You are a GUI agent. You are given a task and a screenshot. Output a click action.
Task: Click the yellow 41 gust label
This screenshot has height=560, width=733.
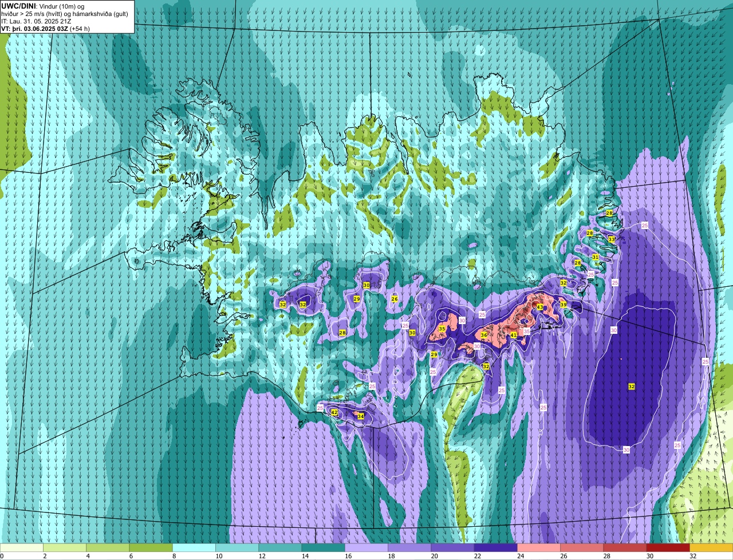[x=514, y=335]
